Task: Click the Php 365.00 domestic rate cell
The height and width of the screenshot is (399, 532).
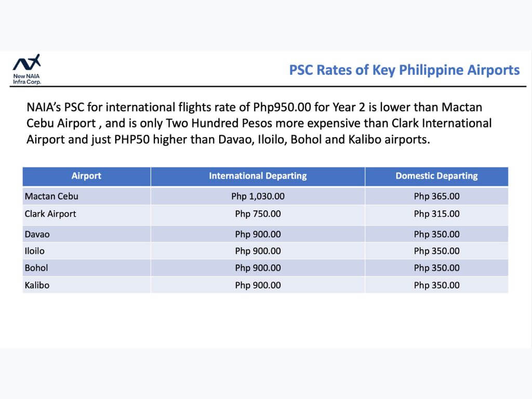Action: [436, 196]
